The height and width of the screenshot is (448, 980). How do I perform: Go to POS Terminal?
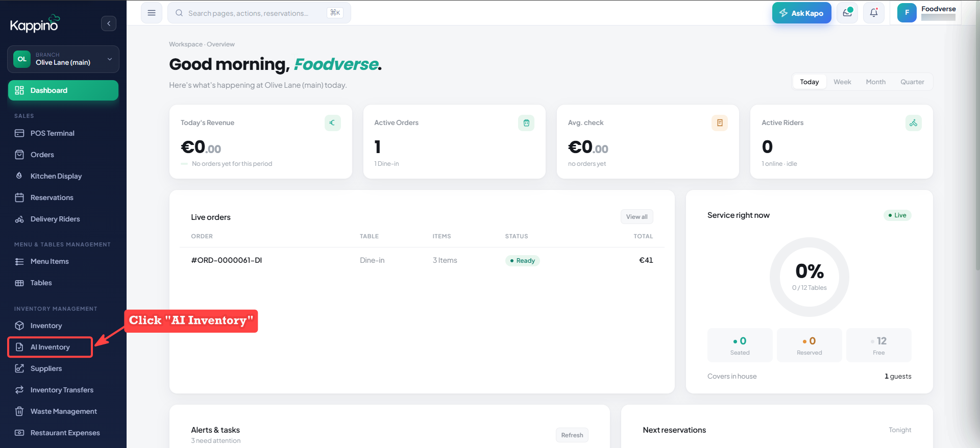63,133
